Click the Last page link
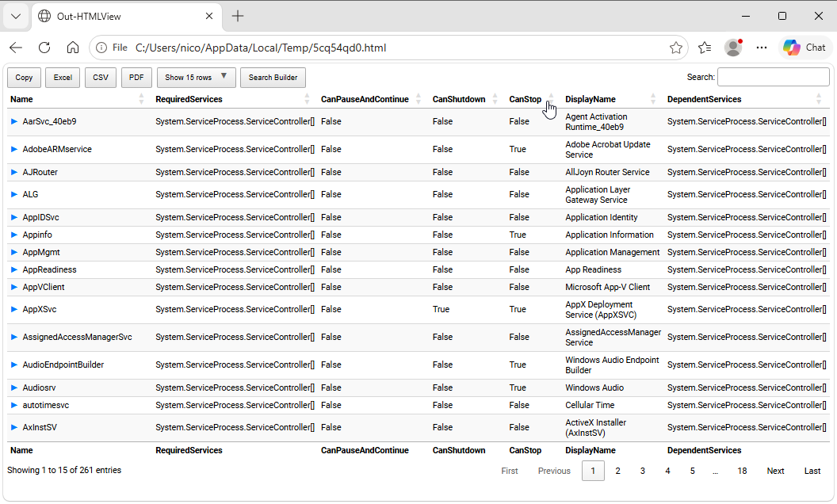The height and width of the screenshot is (504, 837). (812, 471)
